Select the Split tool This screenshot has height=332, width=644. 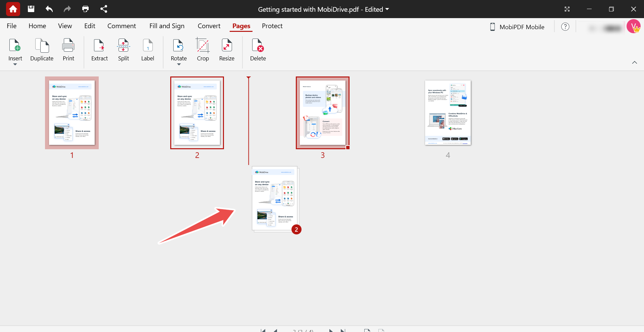point(123,50)
